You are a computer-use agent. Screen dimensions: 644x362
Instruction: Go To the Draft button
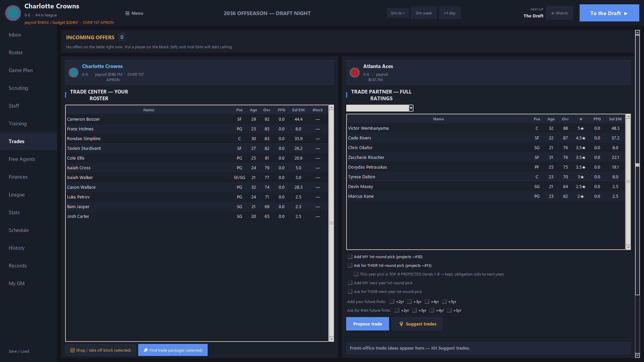tap(609, 13)
